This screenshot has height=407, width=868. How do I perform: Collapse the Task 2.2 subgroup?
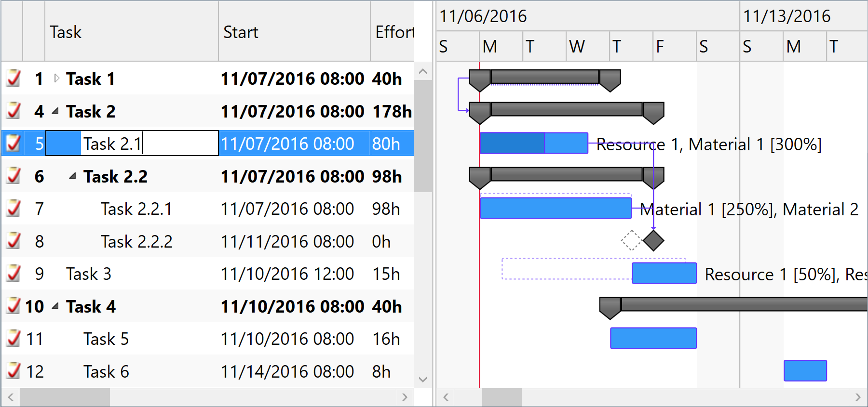tap(72, 176)
